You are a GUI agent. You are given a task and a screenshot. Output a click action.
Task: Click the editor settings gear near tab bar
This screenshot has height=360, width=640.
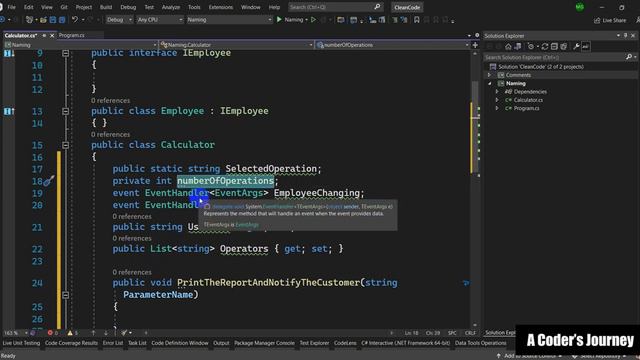[x=477, y=36]
